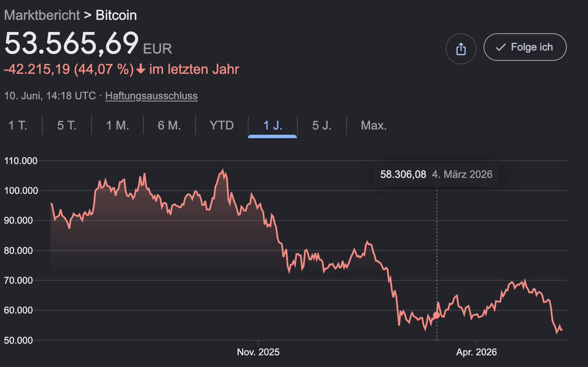The width and height of the screenshot is (588, 367).
Task: Click the EUR currency label
Action: pyautogui.click(x=157, y=49)
